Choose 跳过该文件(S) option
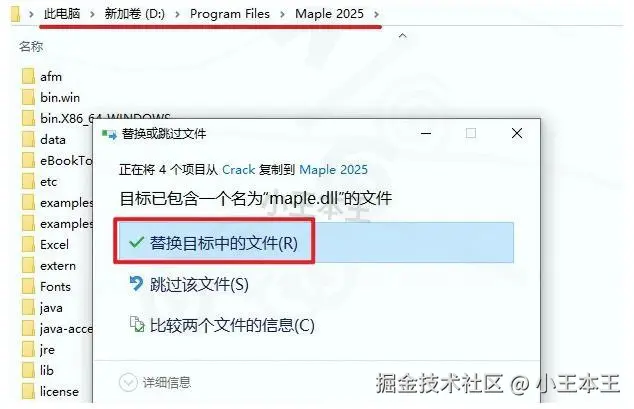The image size is (634, 409). pyautogui.click(x=199, y=284)
